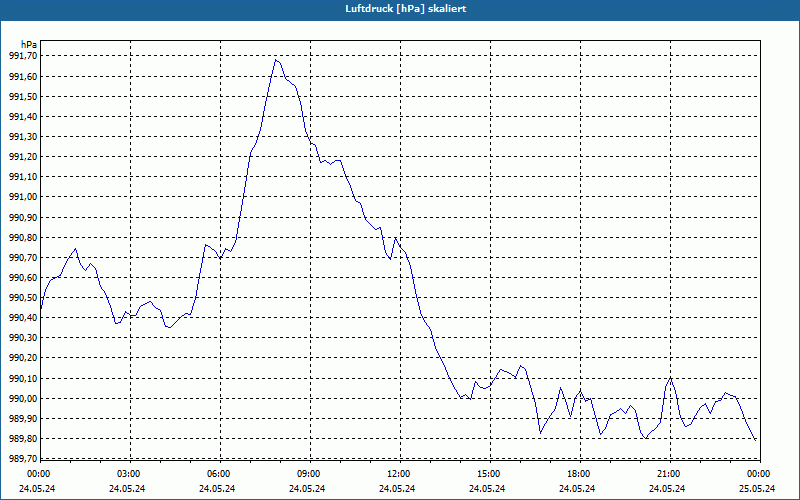Click the 12:00 time label
The width and height of the screenshot is (800, 500).
click(x=398, y=474)
